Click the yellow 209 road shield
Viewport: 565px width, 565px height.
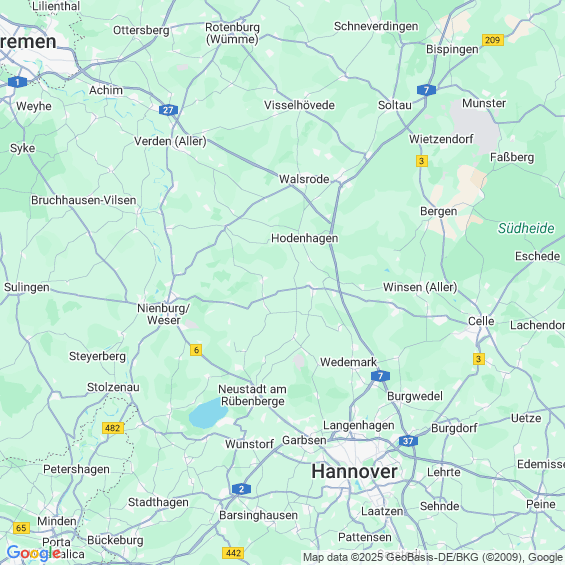493,40
